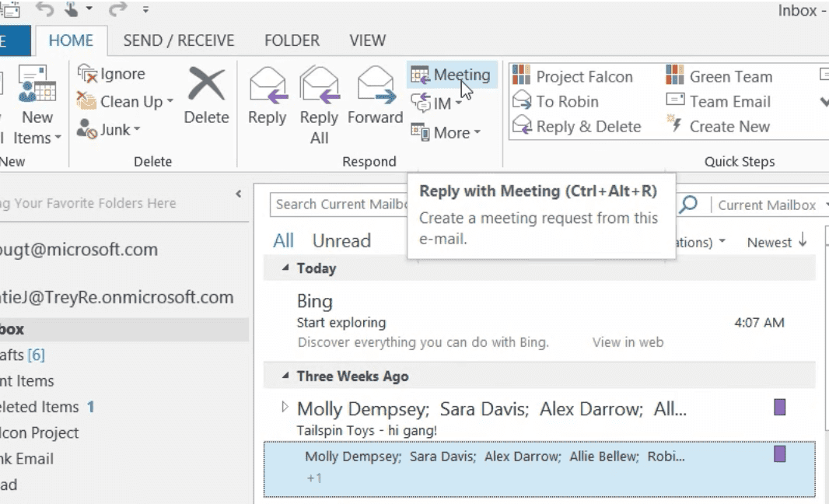Open the View in web link

click(628, 342)
